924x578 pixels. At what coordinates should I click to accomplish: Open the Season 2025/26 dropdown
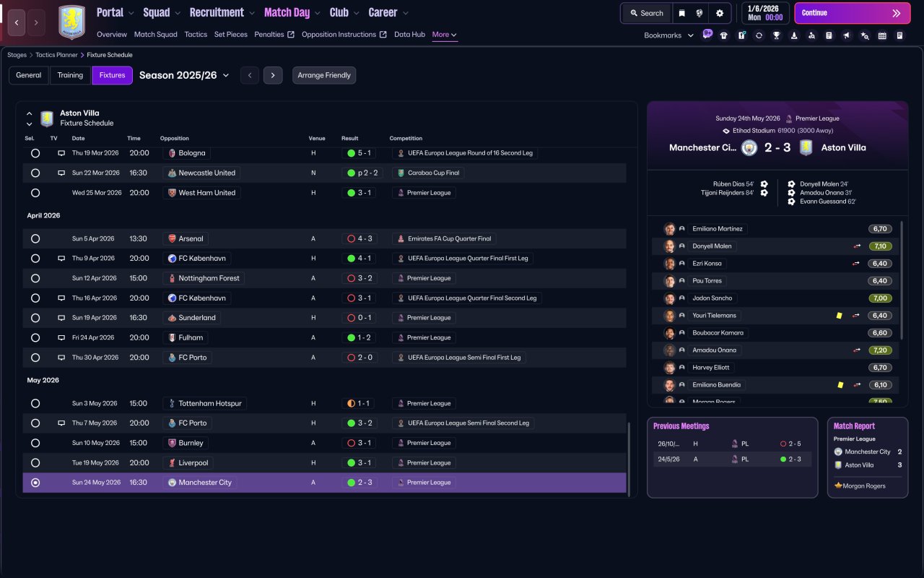(184, 75)
